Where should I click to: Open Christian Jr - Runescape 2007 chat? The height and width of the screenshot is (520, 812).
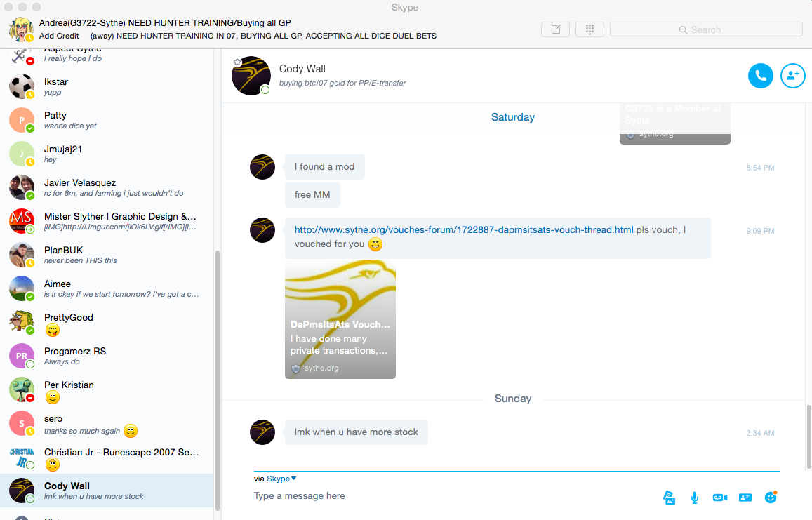(x=107, y=457)
